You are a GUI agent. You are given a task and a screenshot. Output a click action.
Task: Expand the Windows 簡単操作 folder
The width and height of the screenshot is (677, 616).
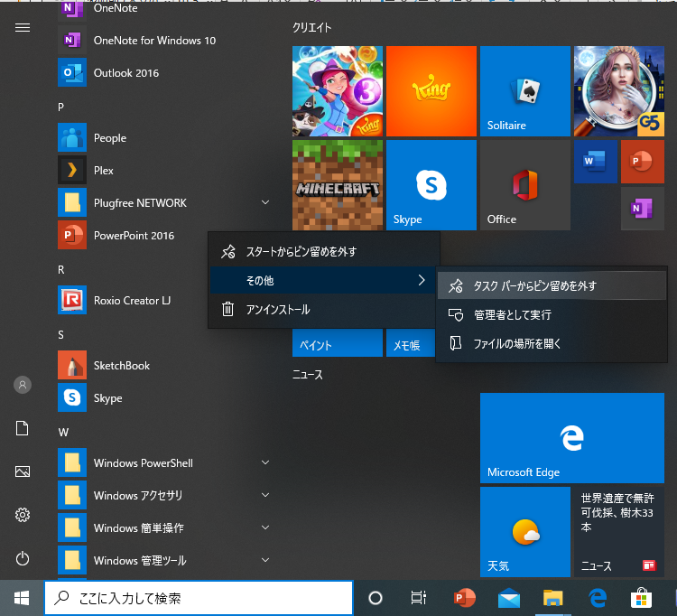pyautogui.click(x=265, y=527)
